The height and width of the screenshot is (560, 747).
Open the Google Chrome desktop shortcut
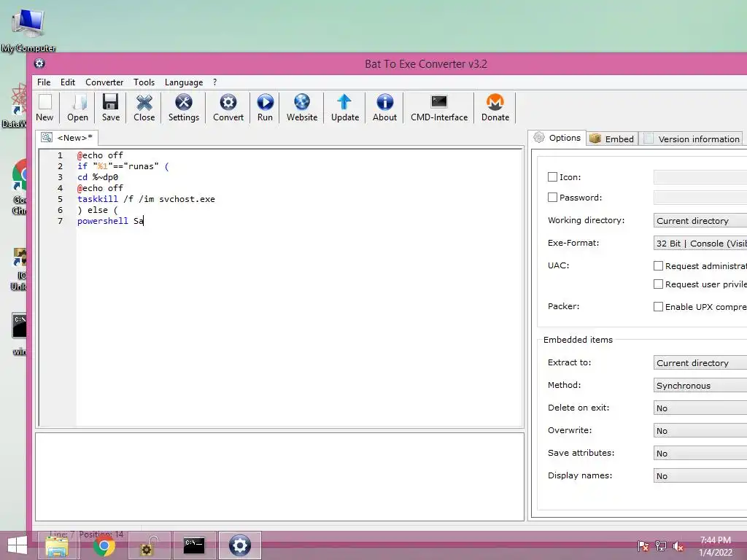(20, 187)
